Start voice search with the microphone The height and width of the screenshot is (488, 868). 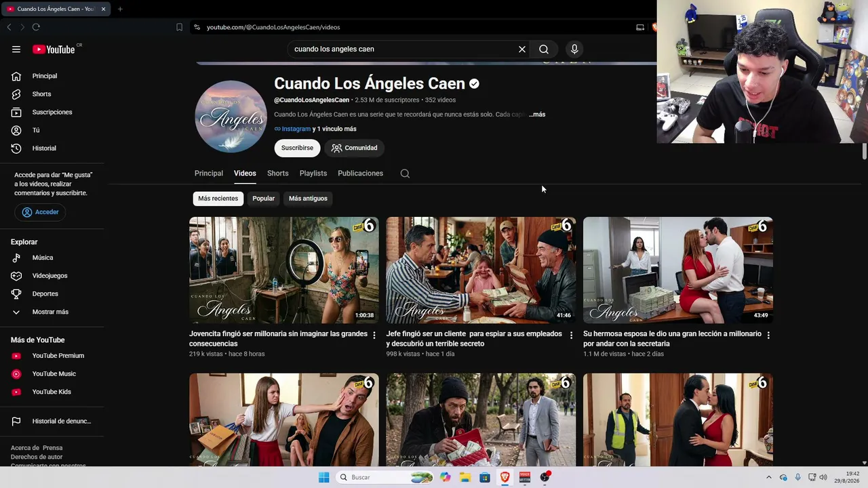point(574,49)
